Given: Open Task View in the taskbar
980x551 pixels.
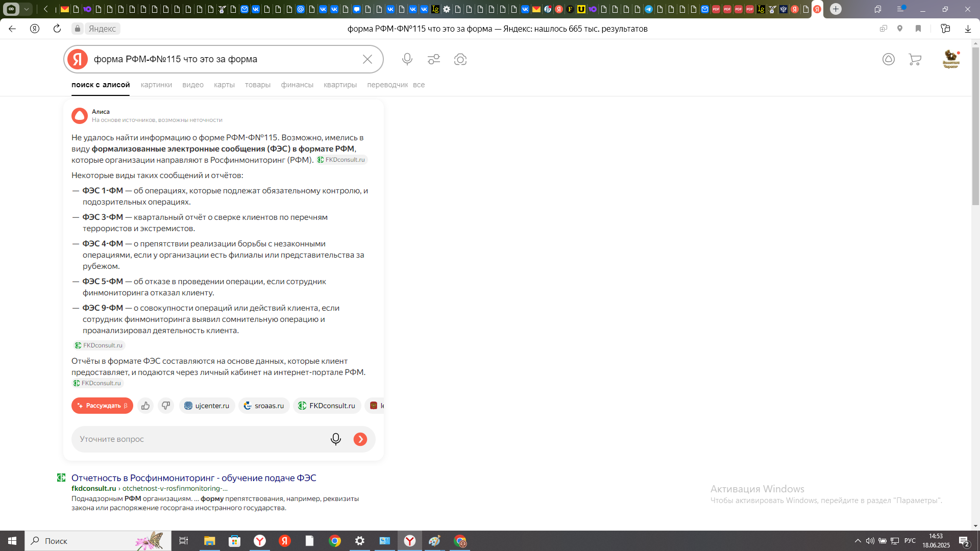Looking at the screenshot, I should coord(184,541).
